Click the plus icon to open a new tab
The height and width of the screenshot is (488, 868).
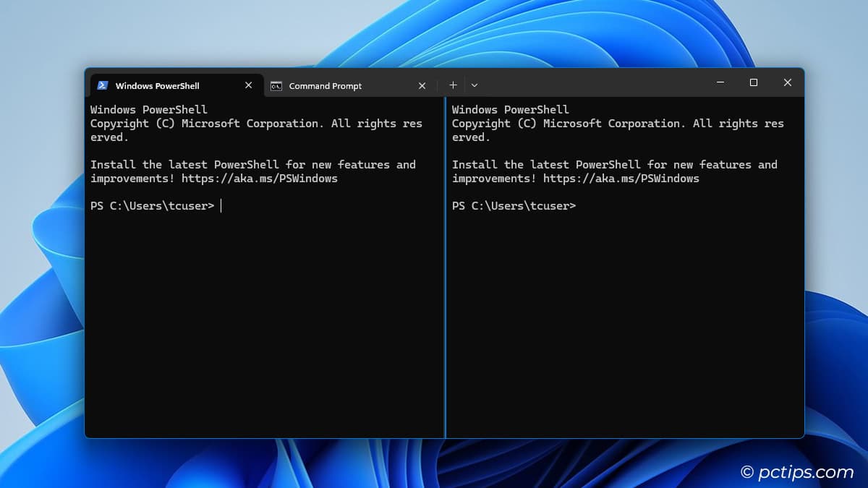[453, 85]
